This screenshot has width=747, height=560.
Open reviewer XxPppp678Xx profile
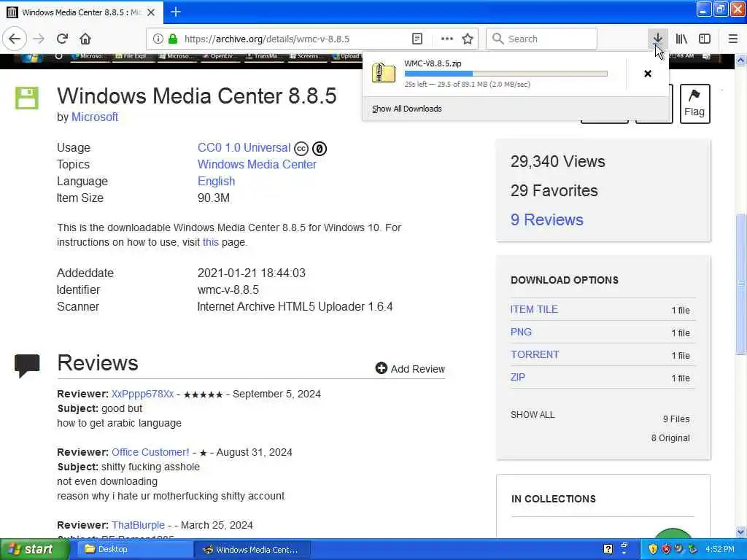(142, 394)
